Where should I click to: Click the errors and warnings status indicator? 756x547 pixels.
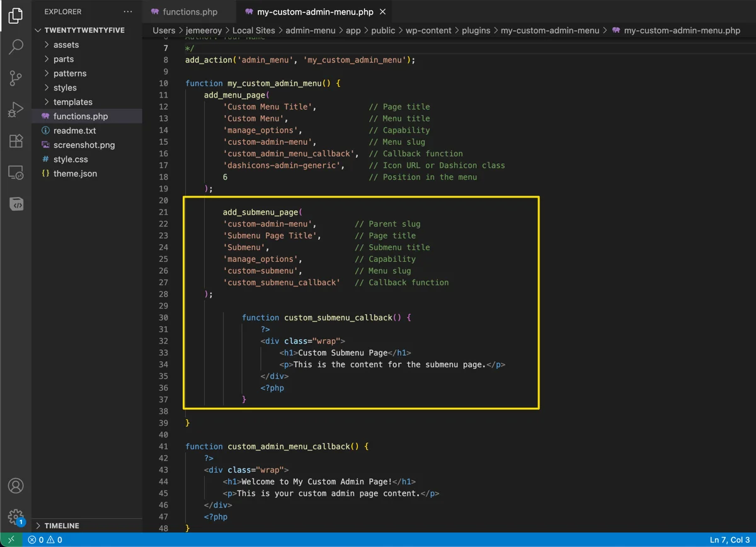[x=45, y=539]
